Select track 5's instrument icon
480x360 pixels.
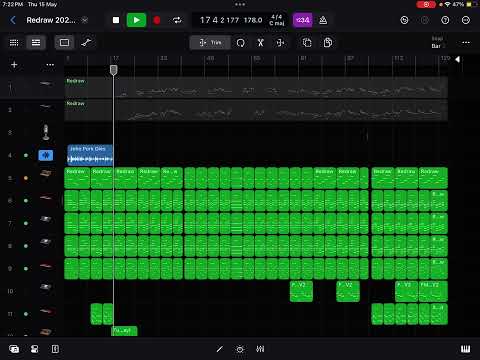coord(46,173)
